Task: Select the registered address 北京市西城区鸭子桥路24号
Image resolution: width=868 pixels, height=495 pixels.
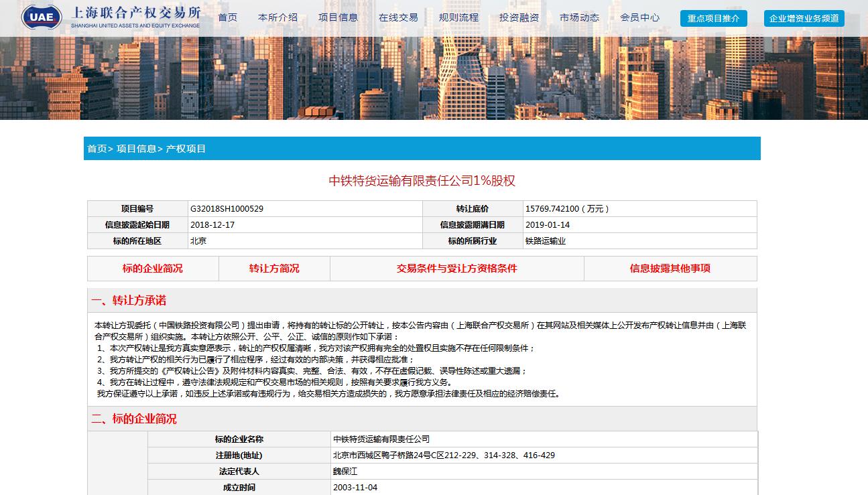Action: [444, 455]
